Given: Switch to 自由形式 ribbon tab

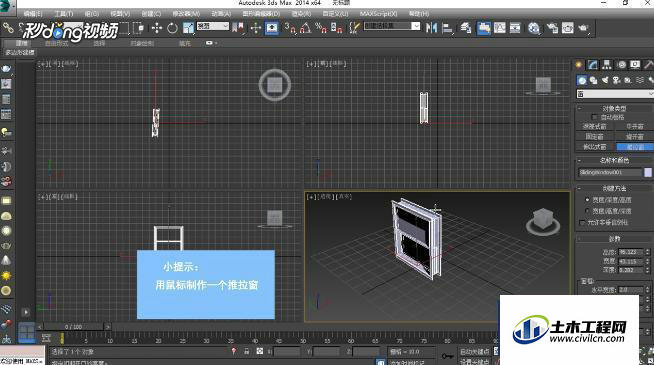Looking at the screenshot, I should coord(56,43).
